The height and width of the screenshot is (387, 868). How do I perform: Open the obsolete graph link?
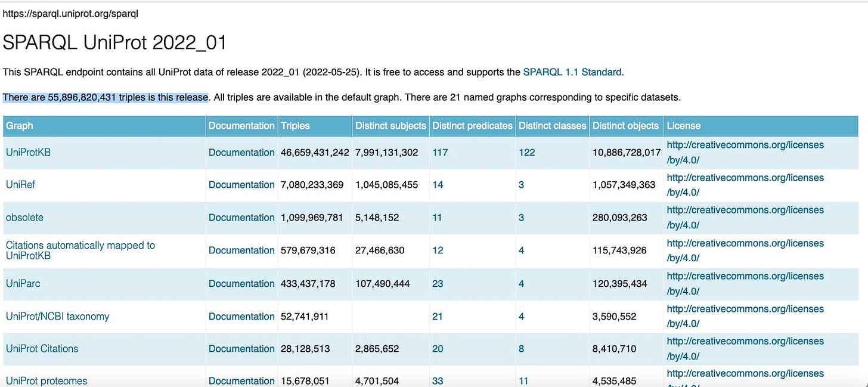24,218
